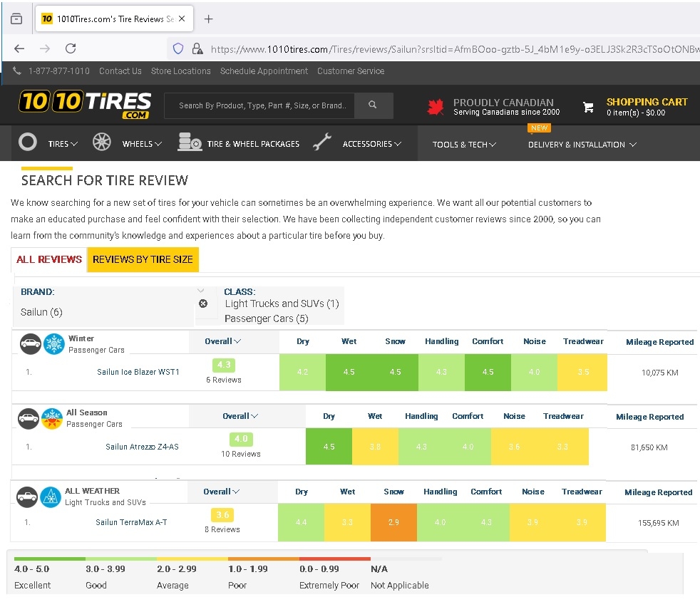The width and height of the screenshot is (700, 602).
Task: Click the wheel rim icon beside WHEELS
Action: pos(102,142)
